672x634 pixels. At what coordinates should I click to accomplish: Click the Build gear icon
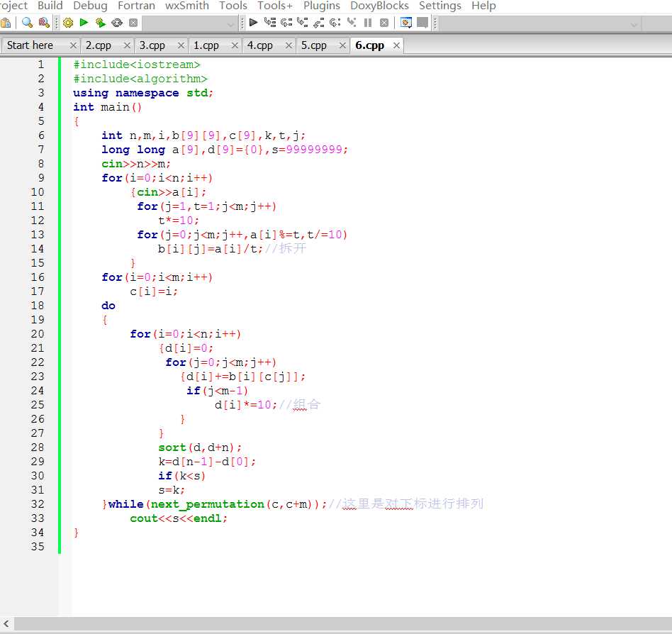[68, 23]
